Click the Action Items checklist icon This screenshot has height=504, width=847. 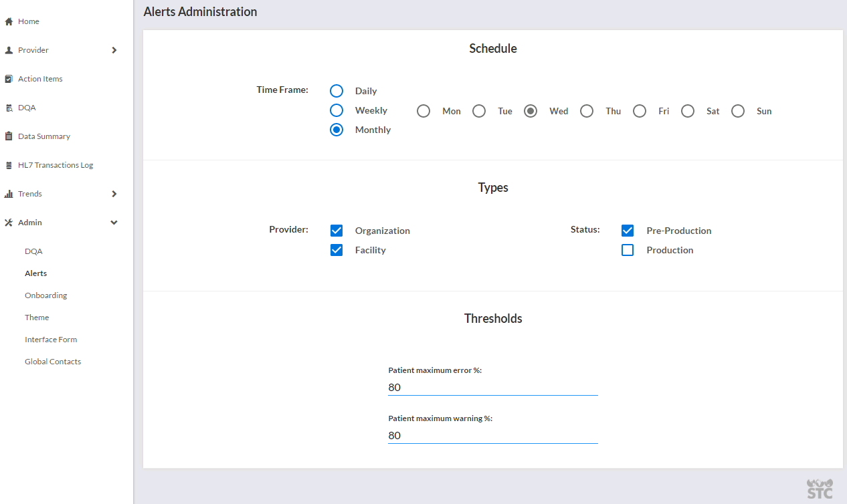click(x=9, y=79)
